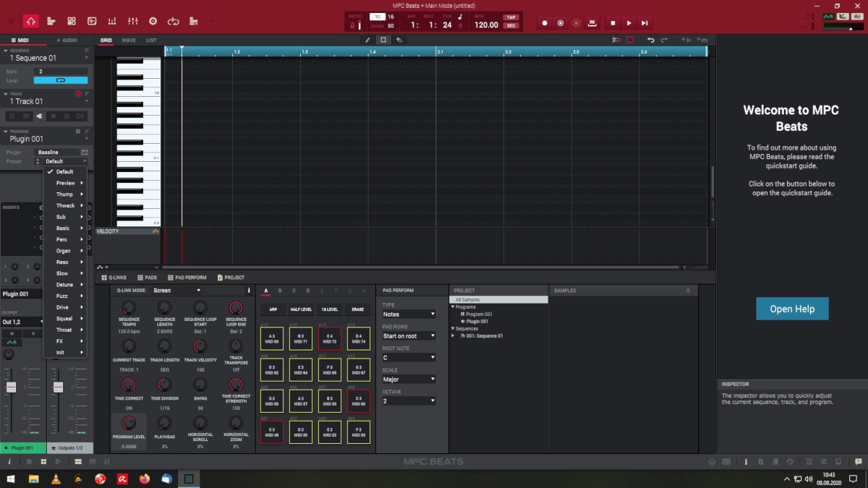Screen dimensions: 868x488
Task: Click the 16 LEVEL button
Action: click(329, 309)
